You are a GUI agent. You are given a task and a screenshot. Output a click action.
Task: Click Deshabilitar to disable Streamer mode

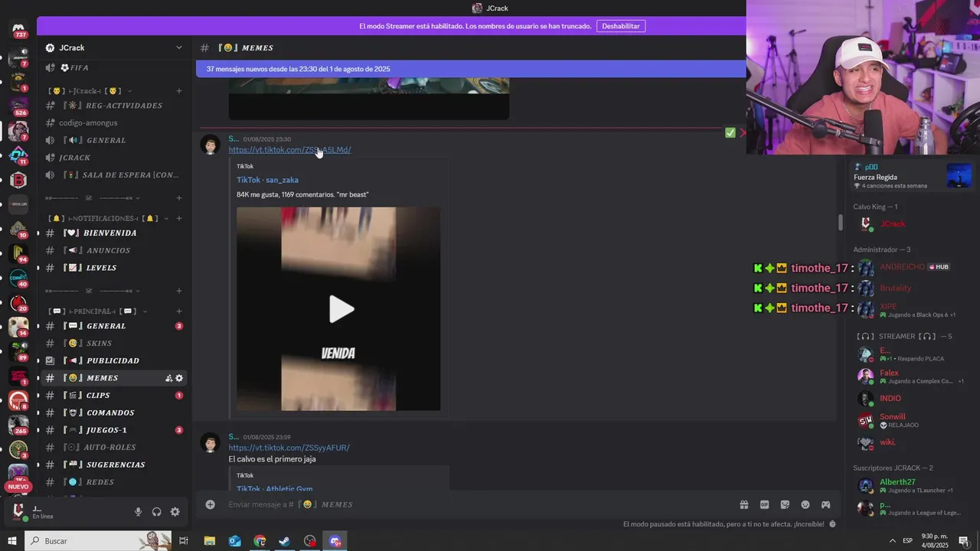[620, 26]
